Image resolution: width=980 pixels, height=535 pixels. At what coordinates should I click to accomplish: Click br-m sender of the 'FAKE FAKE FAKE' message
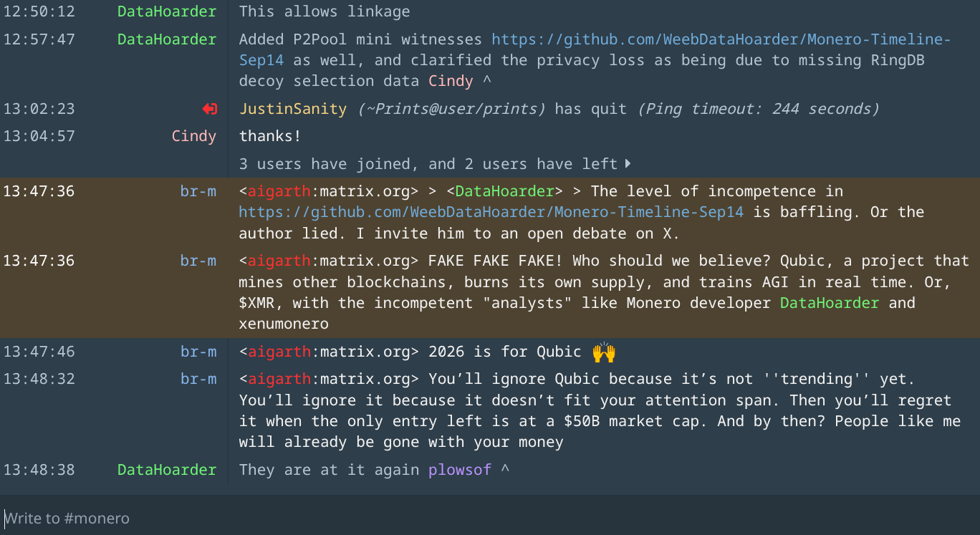coord(198,261)
